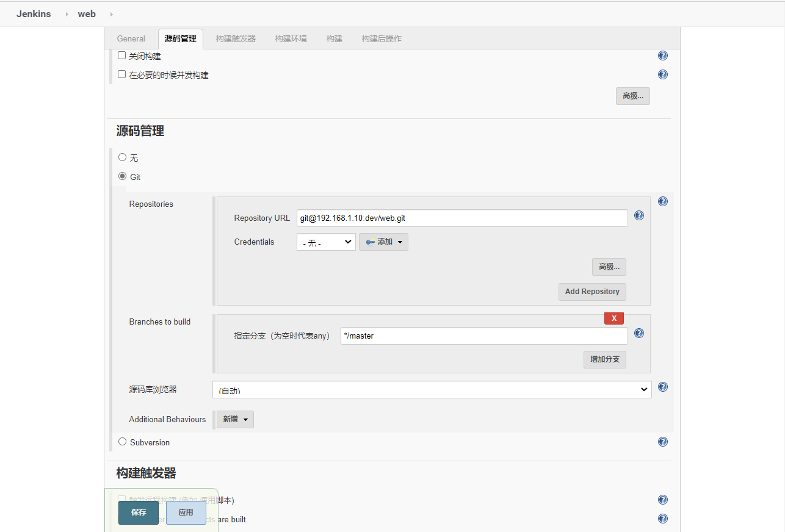Click 高级 button in Repositories box
This screenshot has height=532, width=785.
[609, 267]
